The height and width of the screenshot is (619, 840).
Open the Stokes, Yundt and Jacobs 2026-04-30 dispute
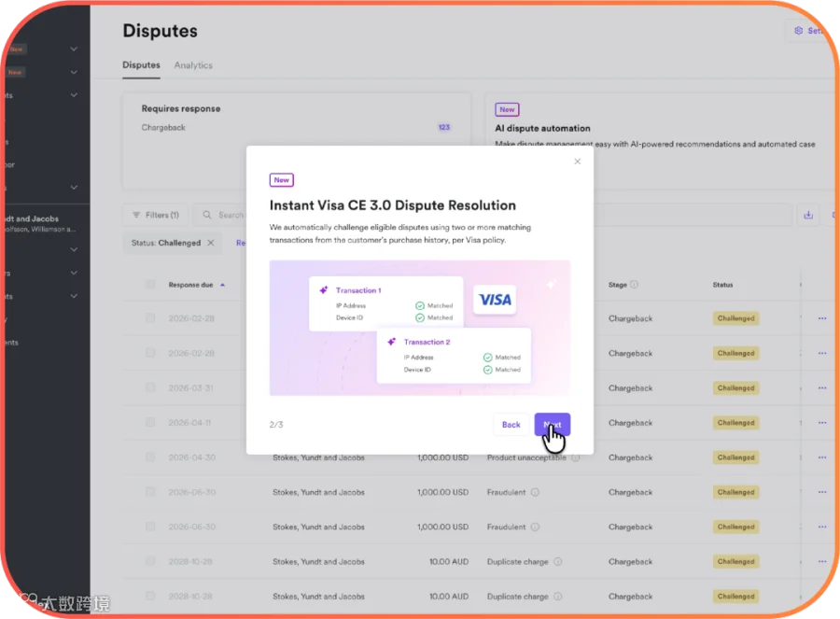coord(319,457)
